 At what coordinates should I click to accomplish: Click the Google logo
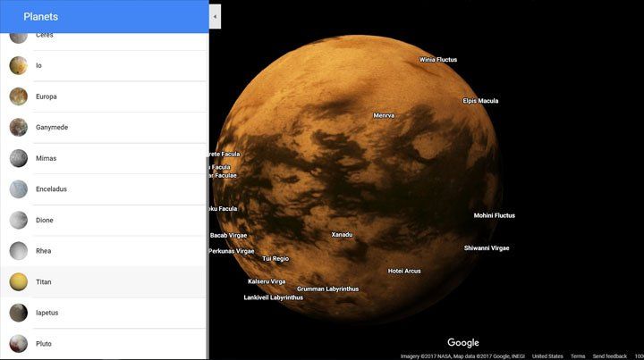click(x=463, y=342)
